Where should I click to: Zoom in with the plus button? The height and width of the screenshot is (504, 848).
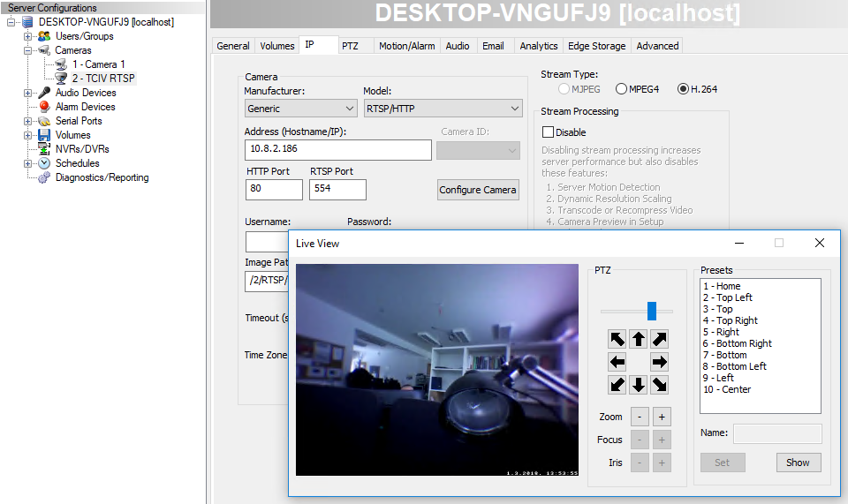(661, 417)
